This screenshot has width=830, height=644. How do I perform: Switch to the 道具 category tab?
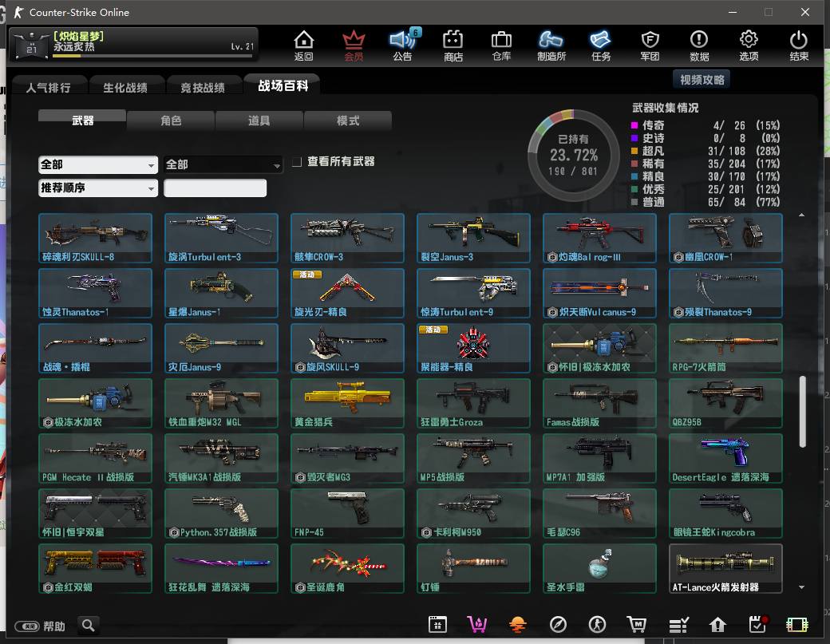(x=259, y=121)
